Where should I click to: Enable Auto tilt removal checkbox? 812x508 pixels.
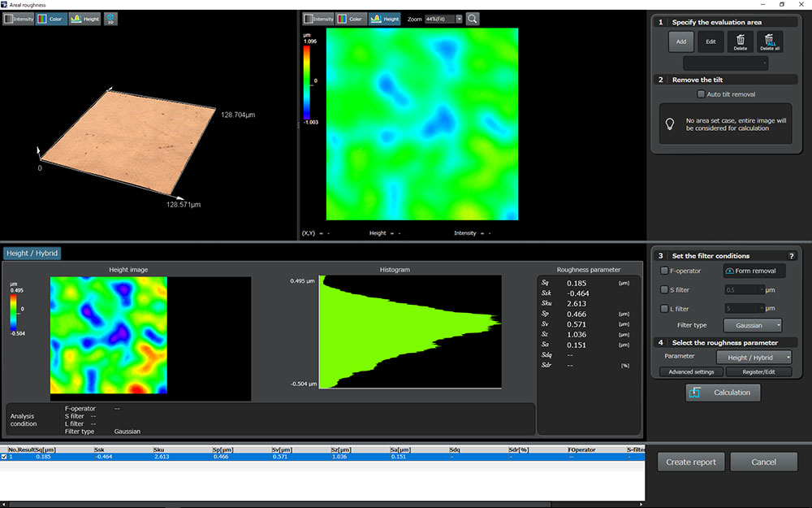coord(702,94)
